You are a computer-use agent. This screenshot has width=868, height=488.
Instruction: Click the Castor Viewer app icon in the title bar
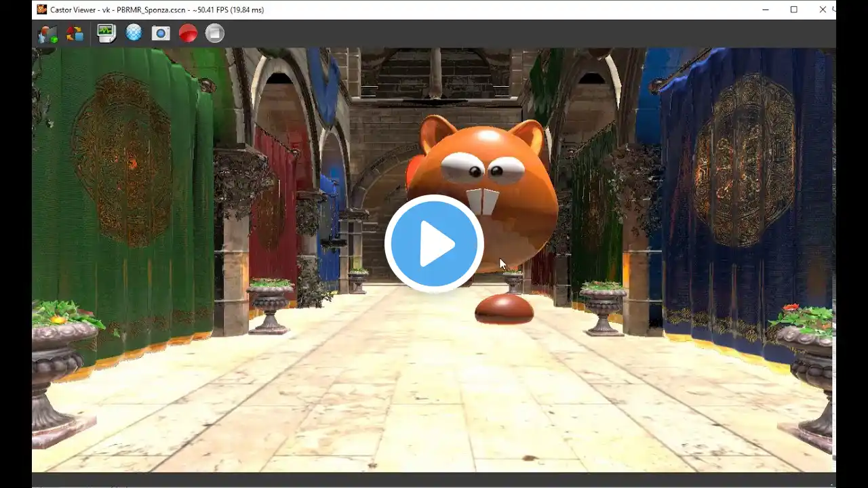42,9
